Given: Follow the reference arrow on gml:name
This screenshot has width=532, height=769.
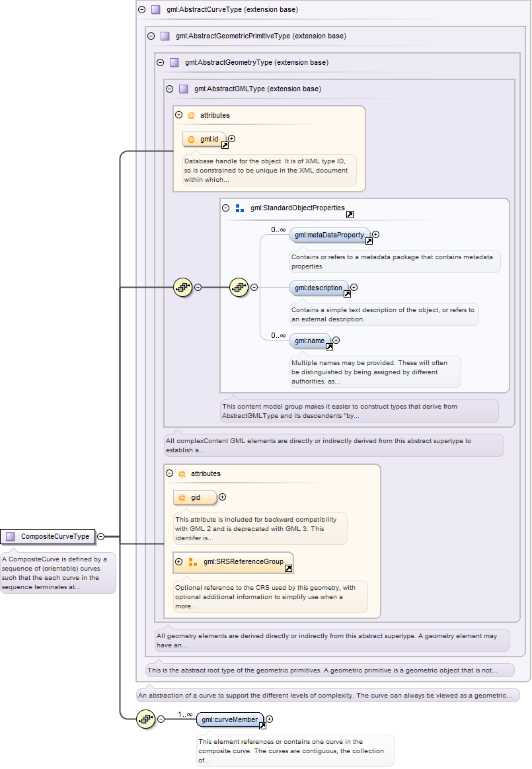Looking at the screenshot, I should pos(330,346).
